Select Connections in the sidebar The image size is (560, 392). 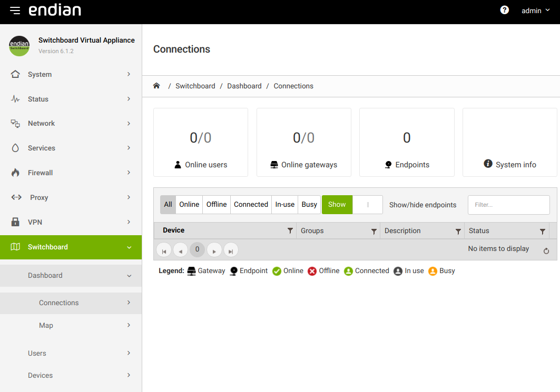(71, 303)
